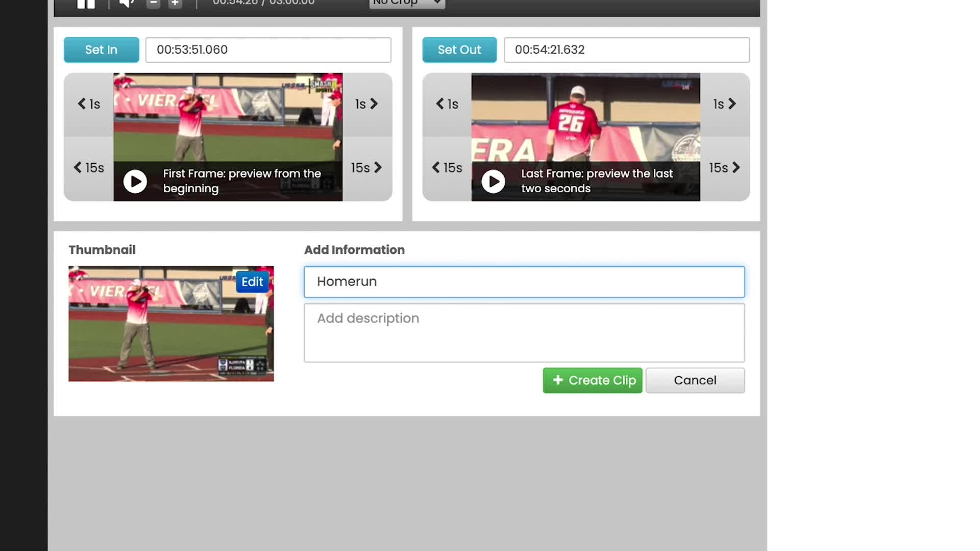Play first frame preview from beginning
Image resolution: width=980 pixels, height=551 pixels.
(135, 182)
